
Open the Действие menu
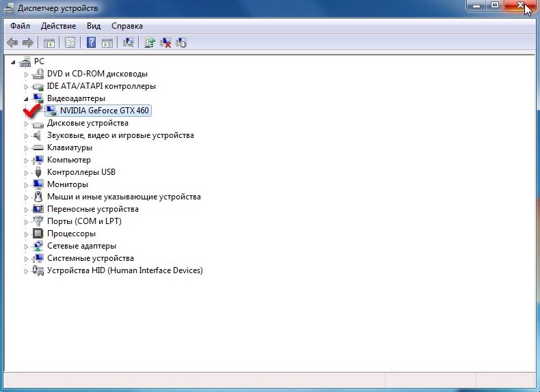(x=58, y=26)
